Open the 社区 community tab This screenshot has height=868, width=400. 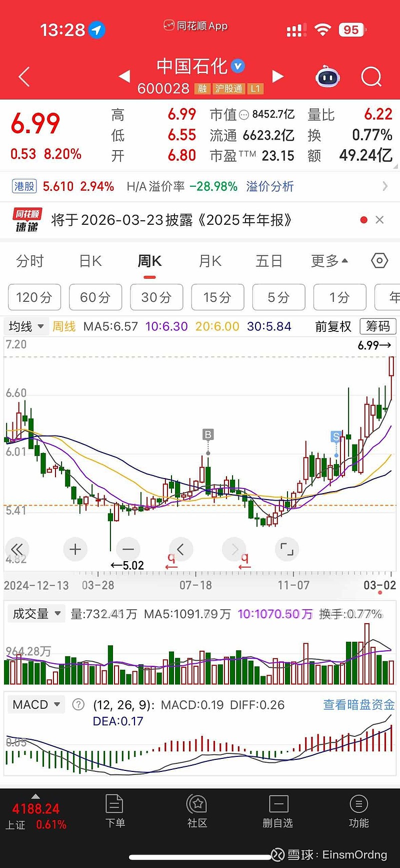(197, 811)
